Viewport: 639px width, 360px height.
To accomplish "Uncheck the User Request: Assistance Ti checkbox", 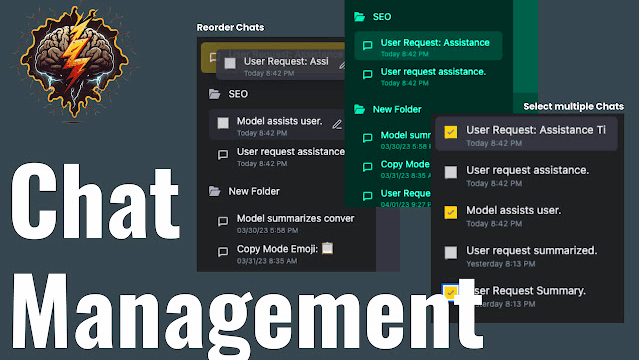I will point(450,132).
